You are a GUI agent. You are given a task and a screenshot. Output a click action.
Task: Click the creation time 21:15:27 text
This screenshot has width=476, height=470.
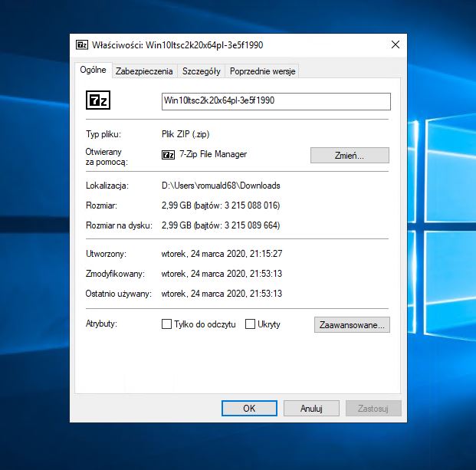click(x=266, y=254)
